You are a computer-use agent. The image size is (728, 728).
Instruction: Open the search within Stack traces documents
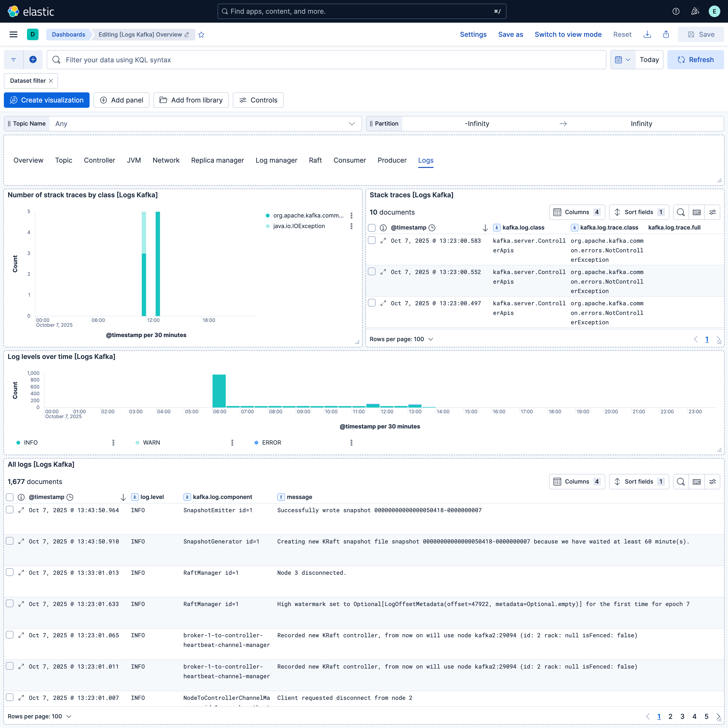[x=681, y=212]
